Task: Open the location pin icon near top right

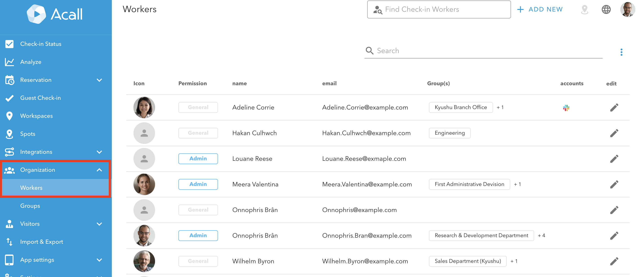Action: pos(584,9)
